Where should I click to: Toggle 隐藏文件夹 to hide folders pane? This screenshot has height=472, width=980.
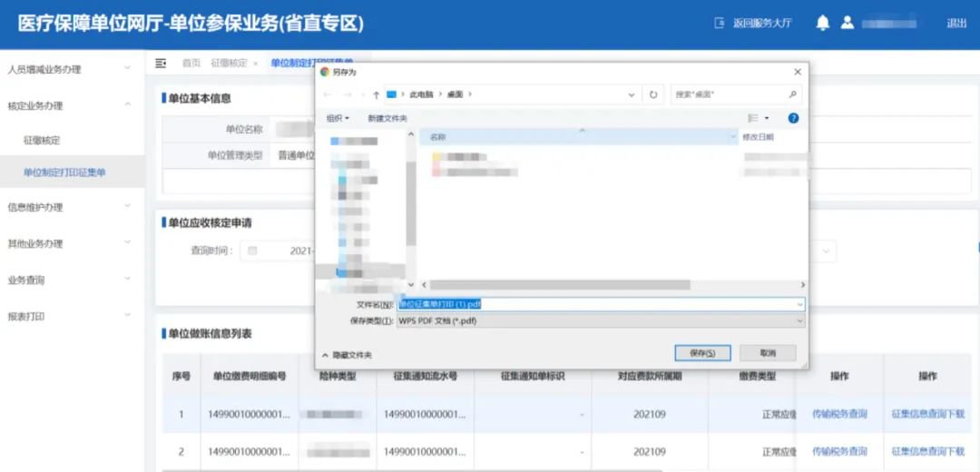[347, 355]
